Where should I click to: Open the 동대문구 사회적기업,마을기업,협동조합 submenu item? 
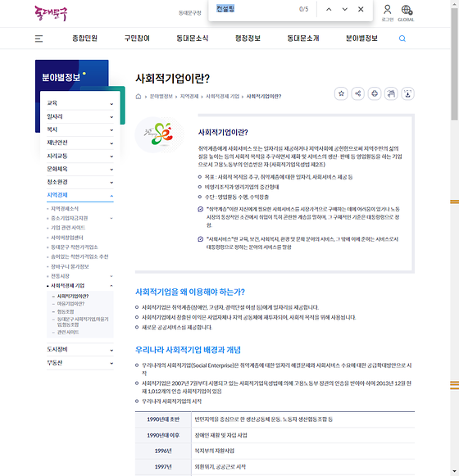[83, 322]
